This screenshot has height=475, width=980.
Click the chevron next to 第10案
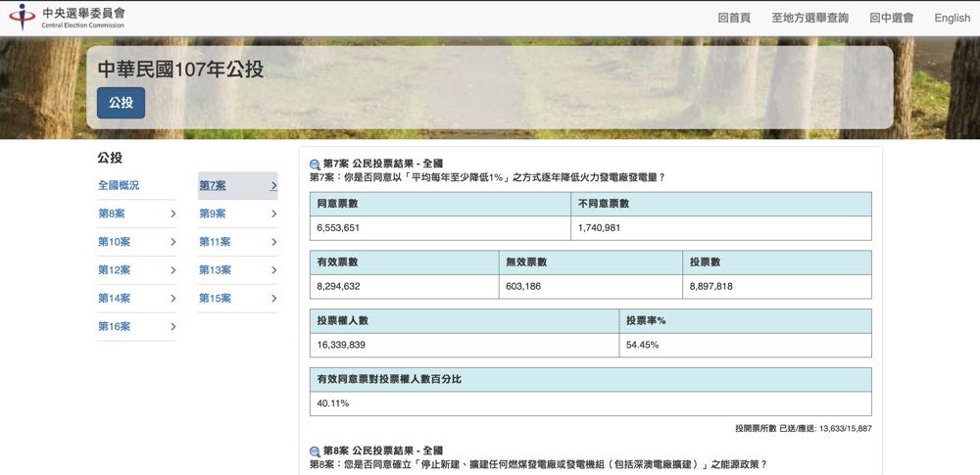pos(173,242)
